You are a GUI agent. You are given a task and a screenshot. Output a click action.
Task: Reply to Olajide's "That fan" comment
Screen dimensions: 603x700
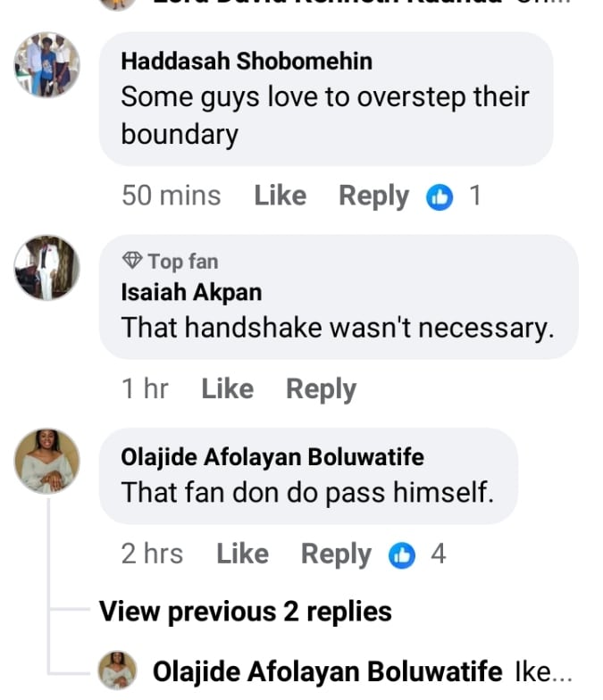click(336, 554)
